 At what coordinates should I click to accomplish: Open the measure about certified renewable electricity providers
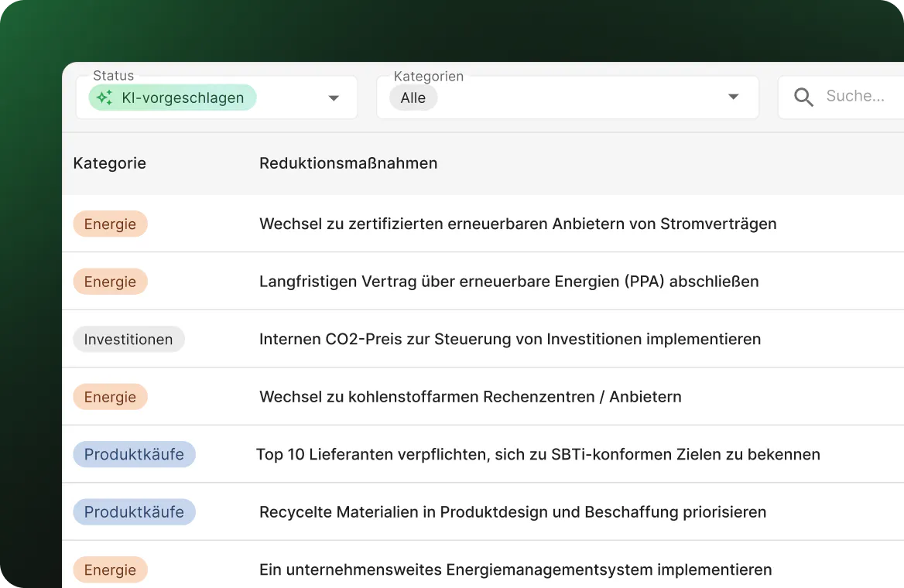pyautogui.click(x=518, y=224)
